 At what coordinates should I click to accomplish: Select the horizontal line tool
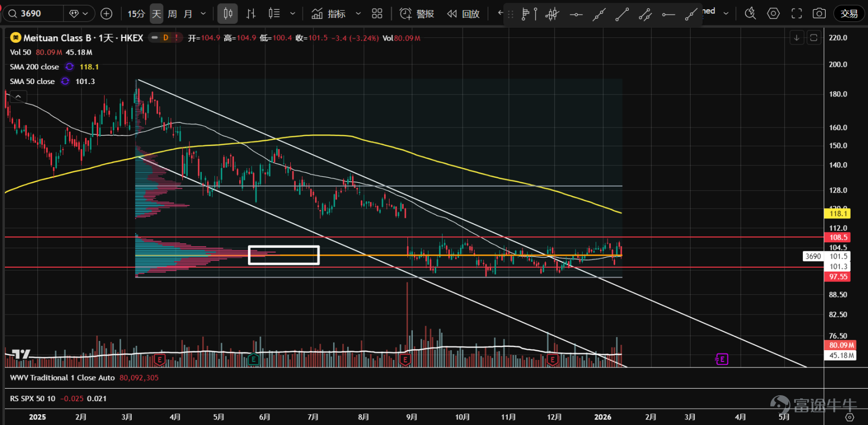[576, 15]
